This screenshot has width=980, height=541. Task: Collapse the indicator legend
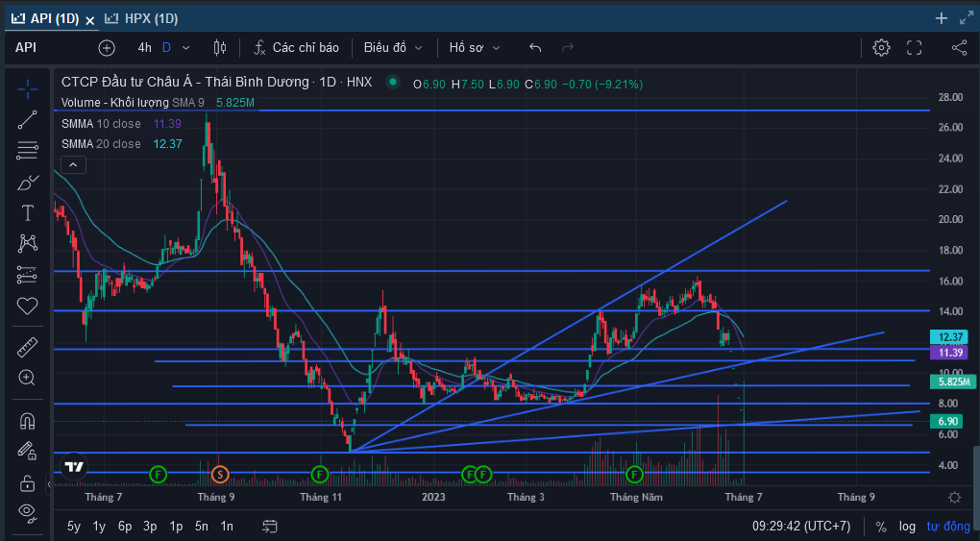point(73,164)
